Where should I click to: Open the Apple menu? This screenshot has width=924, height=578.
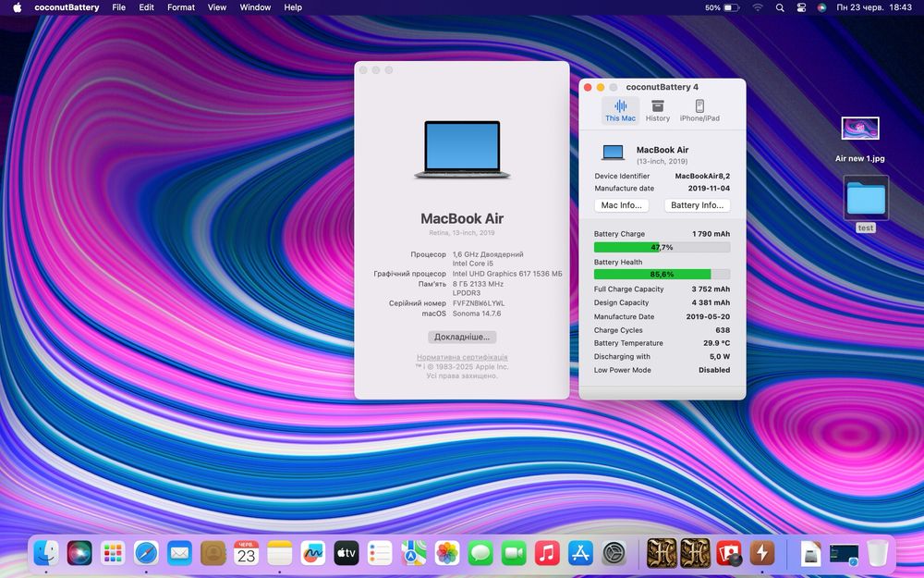coord(17,7)
